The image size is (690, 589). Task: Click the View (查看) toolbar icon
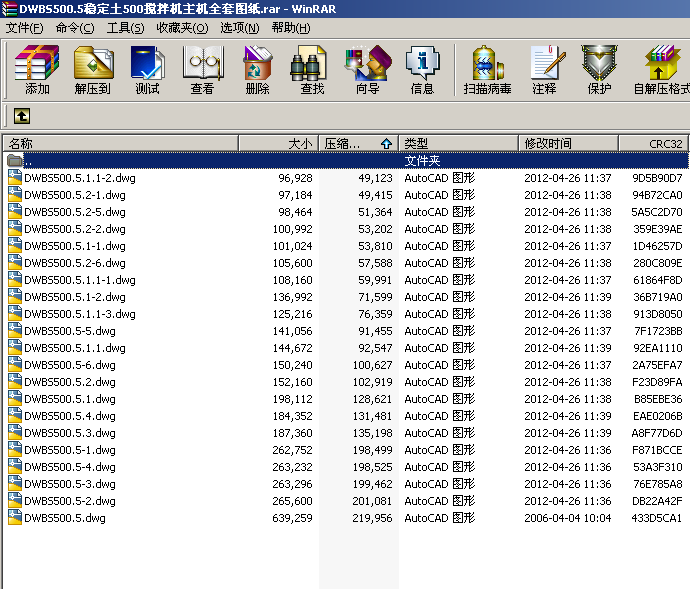click(202, 70)
